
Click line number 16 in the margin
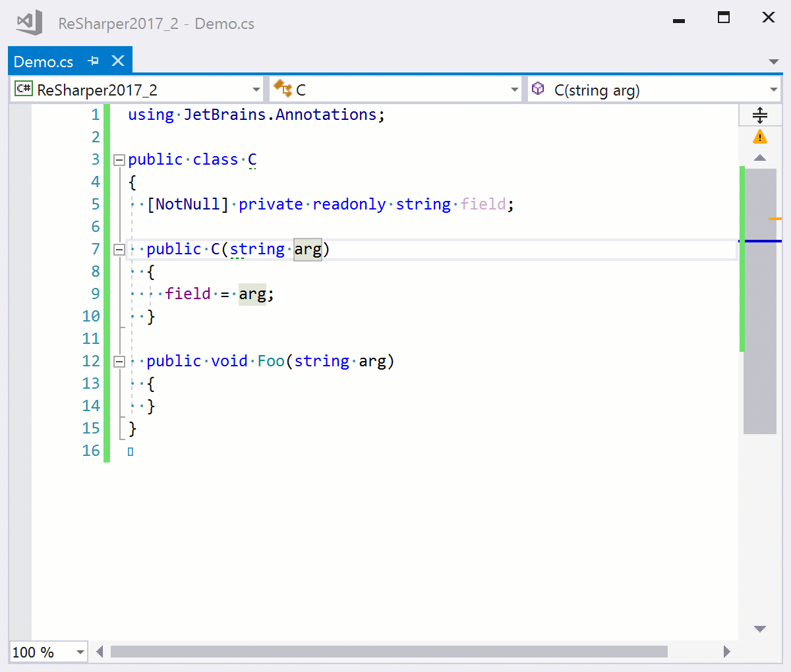point(91,451)
